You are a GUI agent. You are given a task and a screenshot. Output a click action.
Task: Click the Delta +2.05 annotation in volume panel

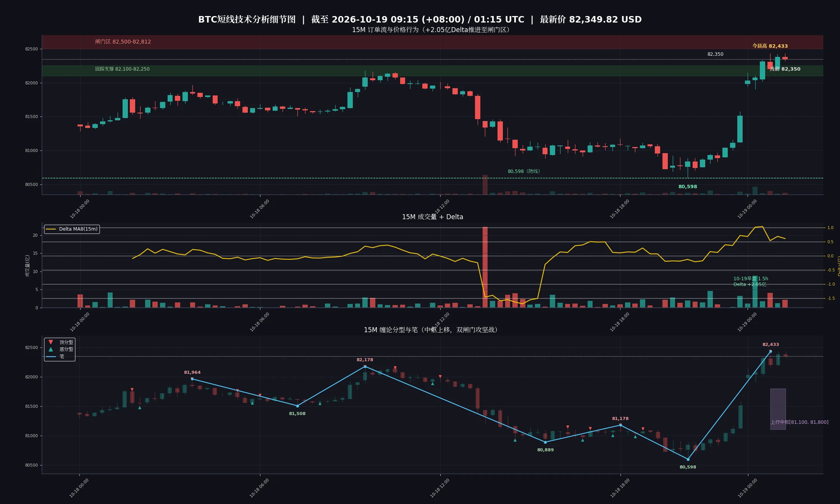pos(750,284)
